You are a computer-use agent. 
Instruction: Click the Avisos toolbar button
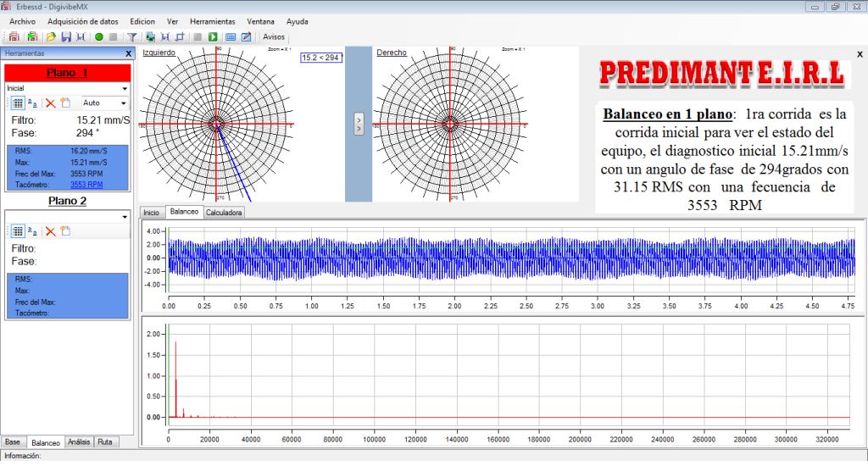pyautogui.click(x=274, y=37)
